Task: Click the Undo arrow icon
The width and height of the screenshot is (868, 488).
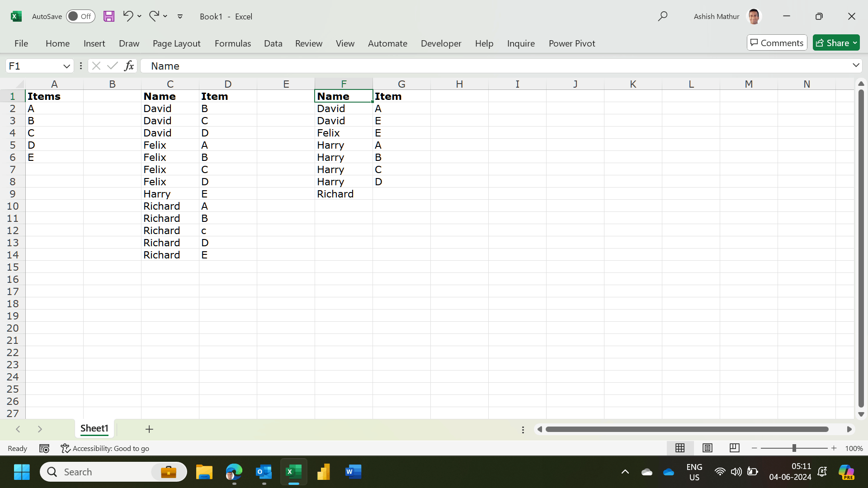Action: (128, 16)
